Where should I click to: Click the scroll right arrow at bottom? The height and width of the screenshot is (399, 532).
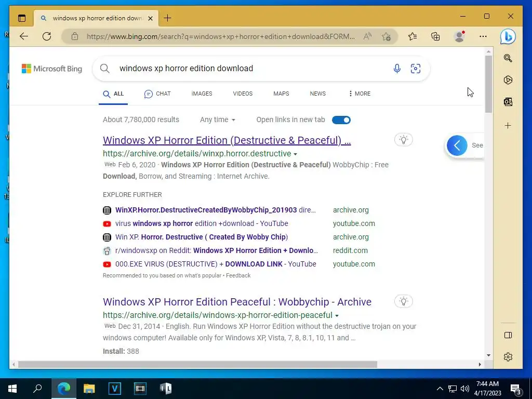pos(480,364)
